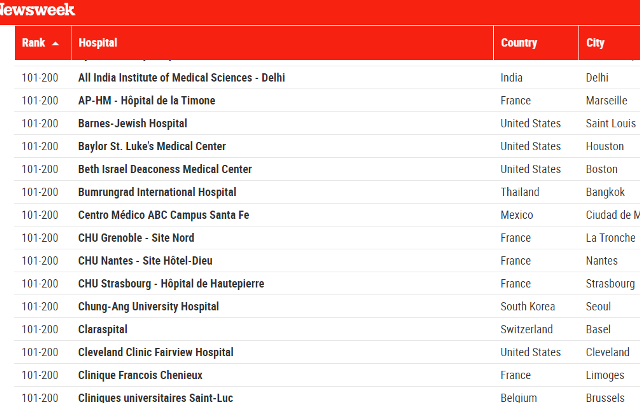Click Centro Médico ABC Campus Santa Fe
Image resolution: width=640 pixels, height=403 pixels.
163,215
